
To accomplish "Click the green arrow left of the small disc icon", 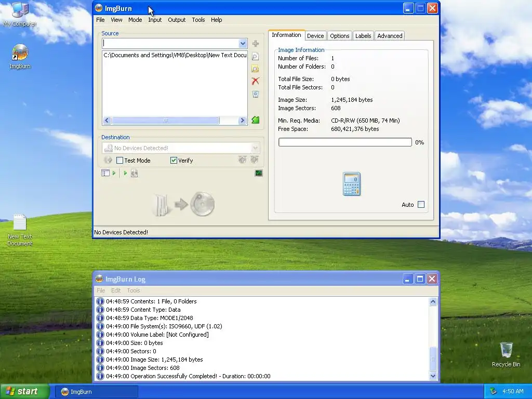I will [125, 173].
